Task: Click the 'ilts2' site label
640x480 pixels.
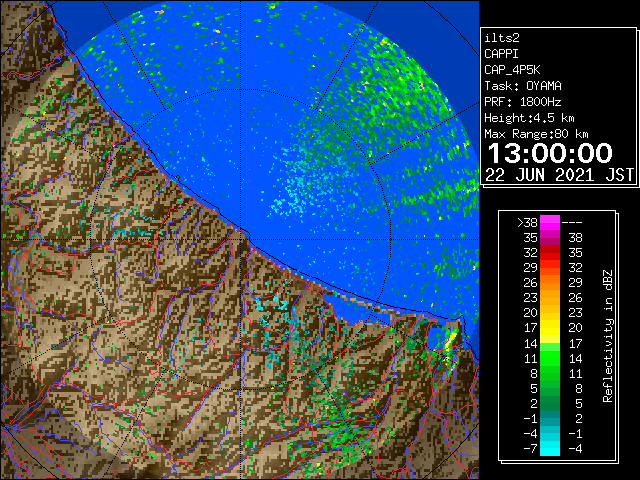Action: tap(502, 38)
